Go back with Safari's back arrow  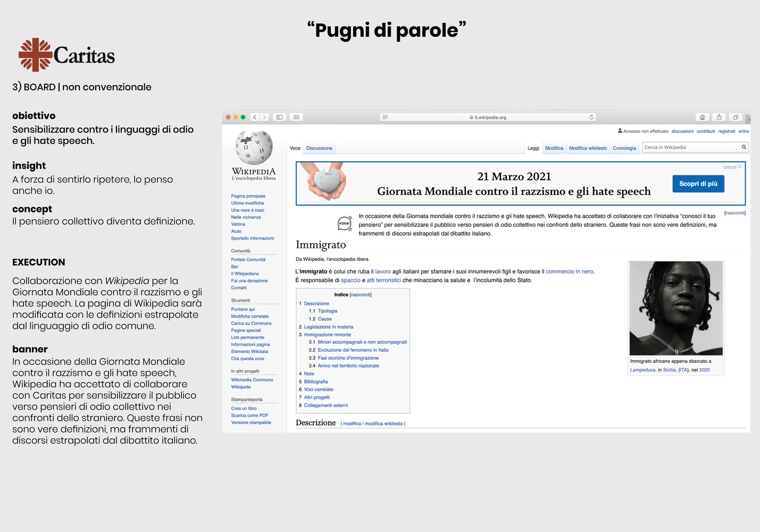coord(255,117)
